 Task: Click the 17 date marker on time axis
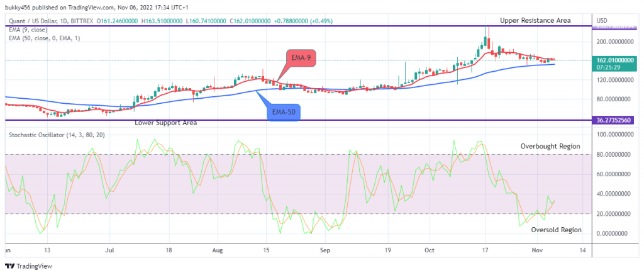coord(485,250)
